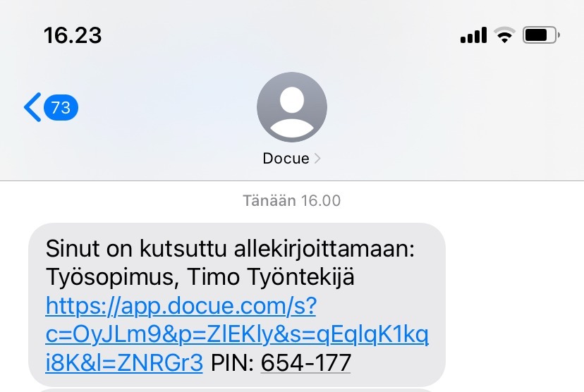Tap the battery level indicator
This screenshot has width=584, height=392.
(x=541, y=35)
